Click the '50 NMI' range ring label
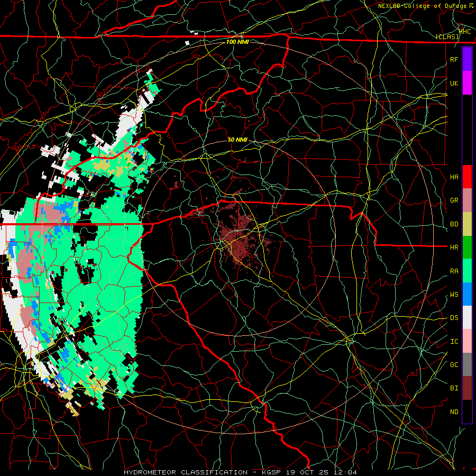476x476 pixels. (237, 140)
